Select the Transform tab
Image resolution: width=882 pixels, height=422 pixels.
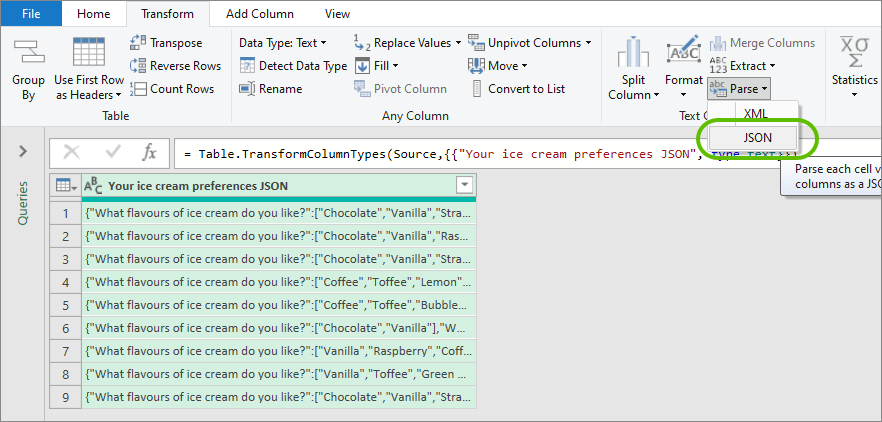[x=167, y=14]
